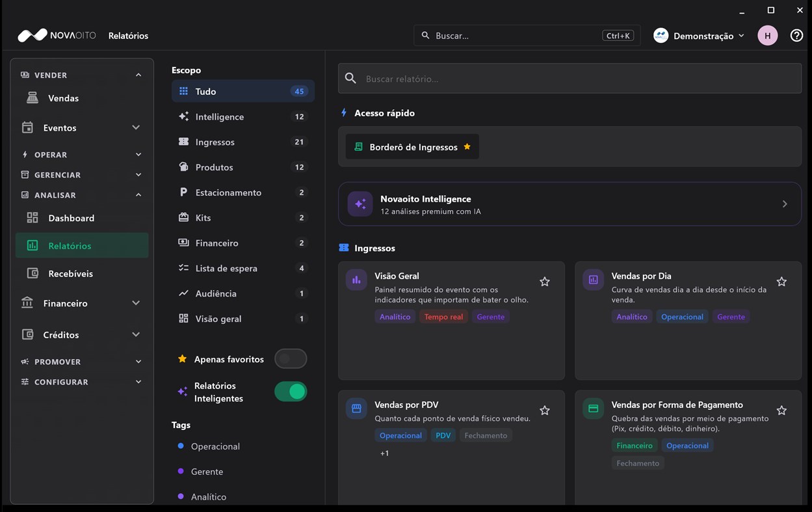Viewport: 812px width, 512px height.
Task: Click the Novaoito logo in the header
Action: (57, 35)
